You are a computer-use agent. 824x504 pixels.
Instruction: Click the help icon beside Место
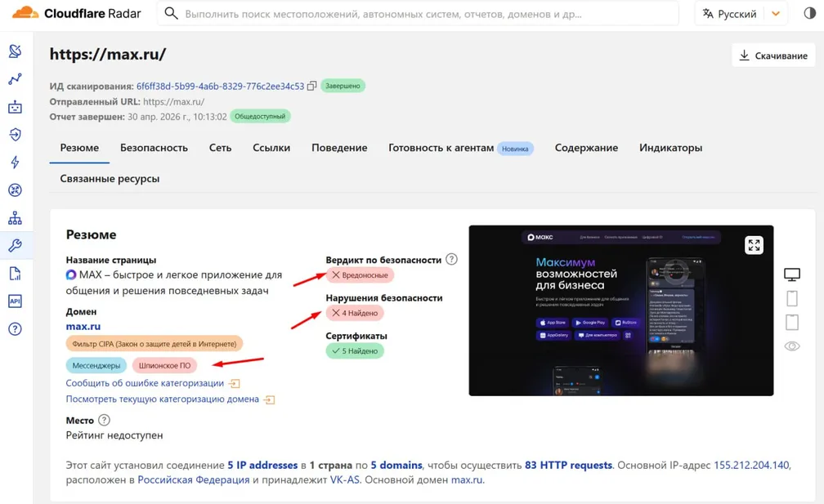pos(105,420)
